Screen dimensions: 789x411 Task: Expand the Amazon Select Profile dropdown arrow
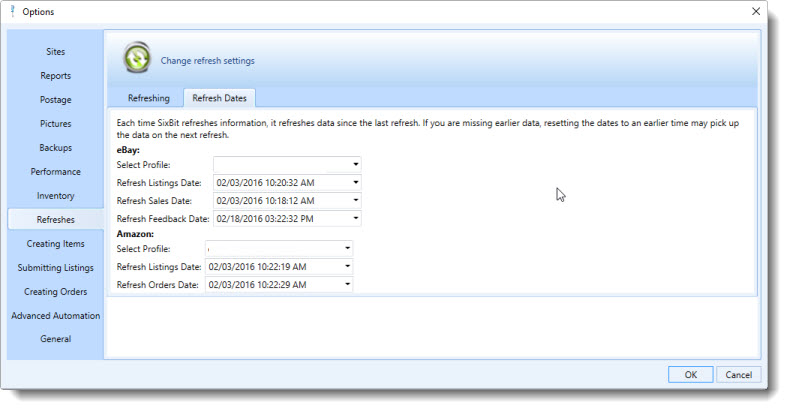point(347,249)
